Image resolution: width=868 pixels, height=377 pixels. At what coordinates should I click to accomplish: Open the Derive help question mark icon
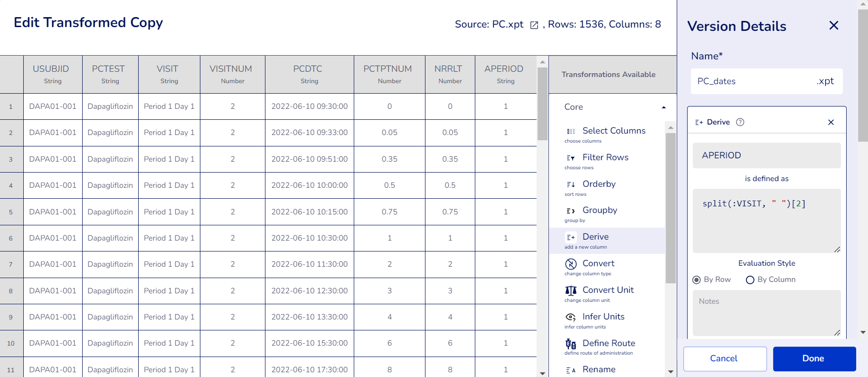pyautogui.click(x=740, y=122)
